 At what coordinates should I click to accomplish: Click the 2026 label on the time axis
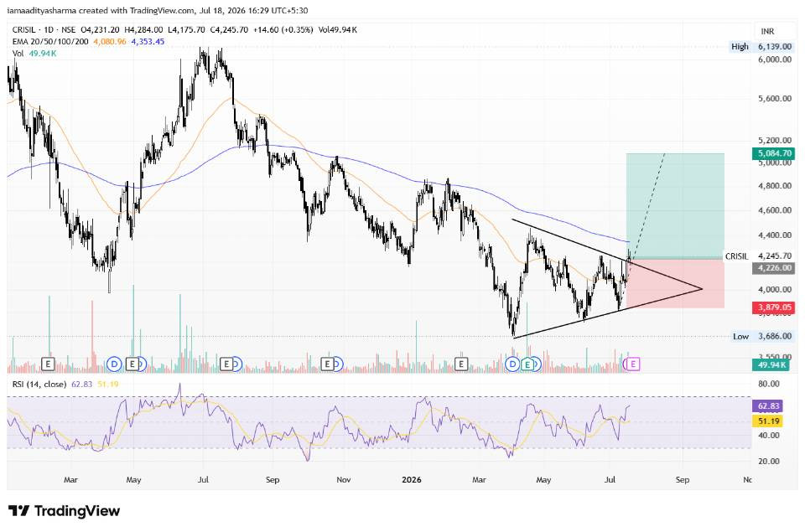(411, 480)
